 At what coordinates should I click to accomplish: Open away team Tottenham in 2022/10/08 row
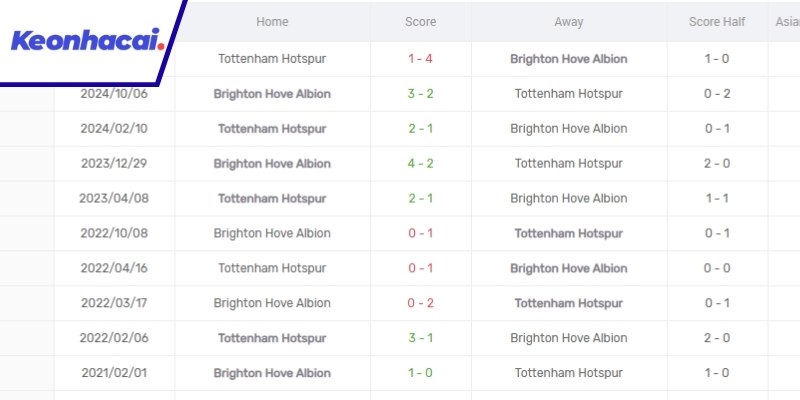point(568,233)
